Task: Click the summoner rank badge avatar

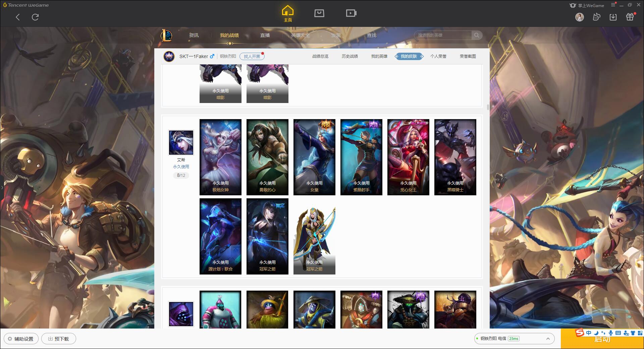Action: point(169,56)
